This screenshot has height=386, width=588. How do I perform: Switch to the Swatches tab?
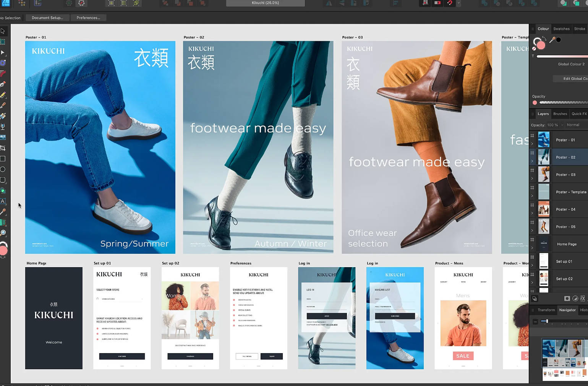pos(561,29)
